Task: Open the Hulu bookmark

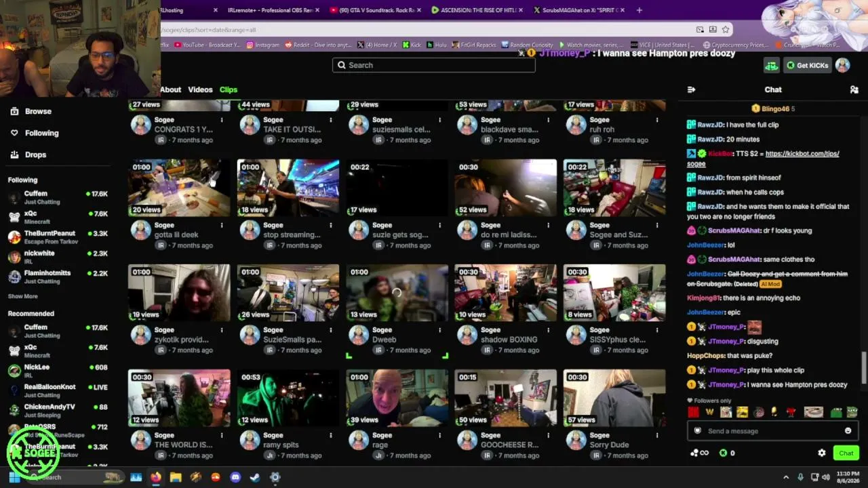Action: (x=436, y=45)
